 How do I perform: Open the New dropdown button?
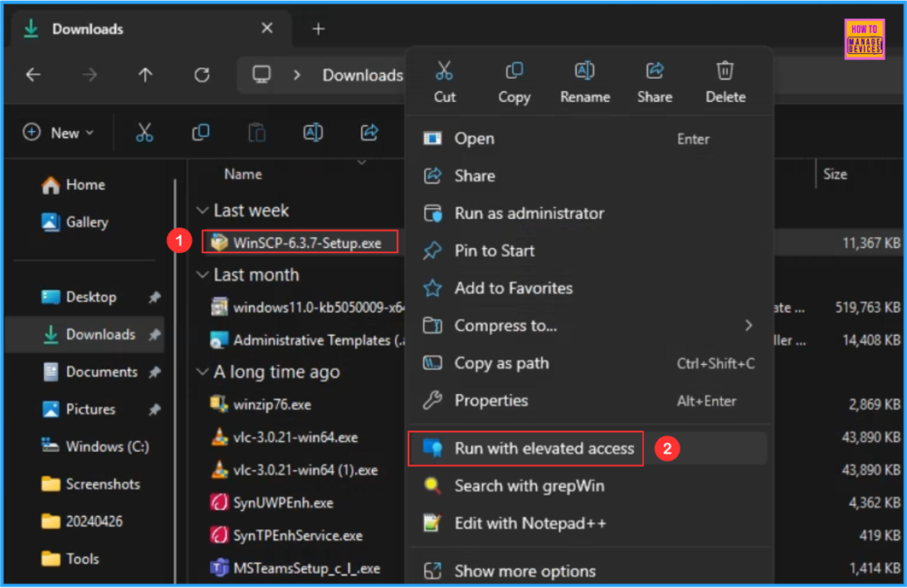(58, 133)
